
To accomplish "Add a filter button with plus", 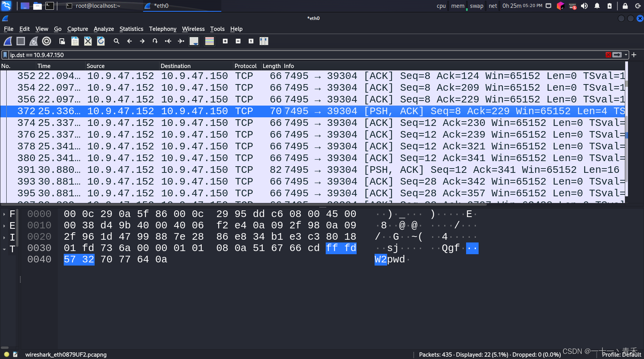I will tap(634, 55).
